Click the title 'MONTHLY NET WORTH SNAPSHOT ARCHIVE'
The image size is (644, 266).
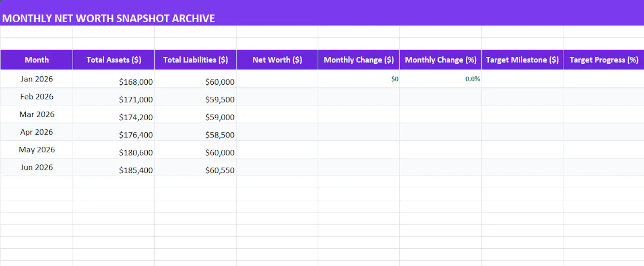(109, 19)
